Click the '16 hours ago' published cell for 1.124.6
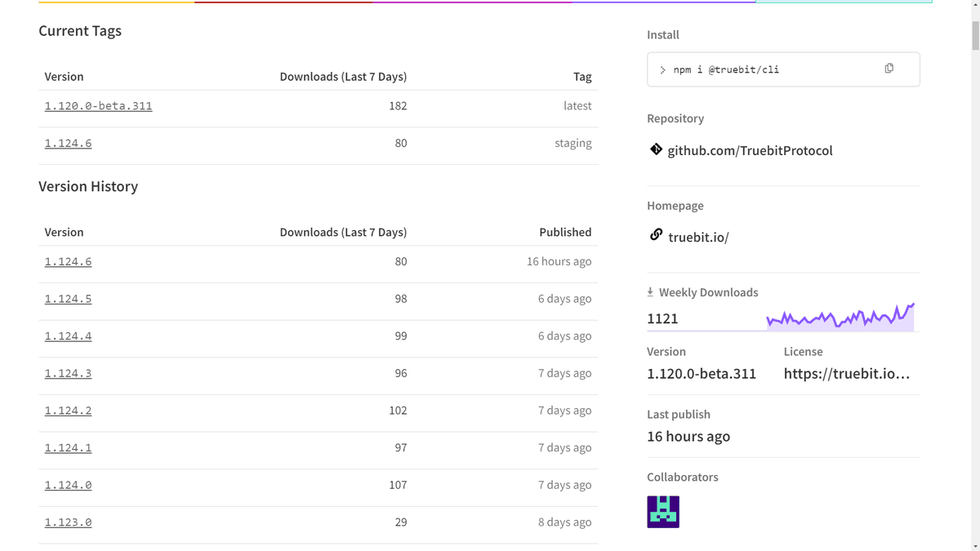This screenshot has height=551, width=980. 559,262
